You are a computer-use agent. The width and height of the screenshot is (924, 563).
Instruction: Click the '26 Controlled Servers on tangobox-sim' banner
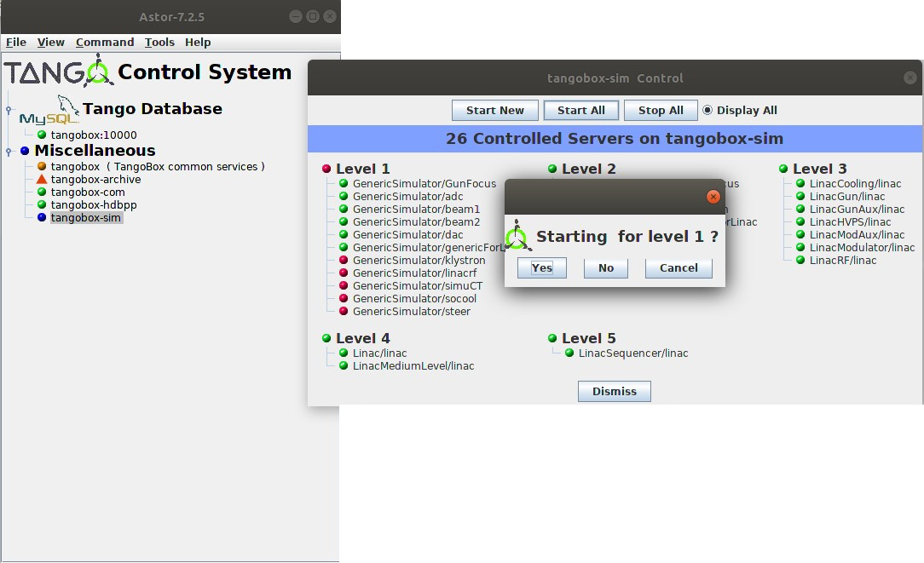coord(615,138)
